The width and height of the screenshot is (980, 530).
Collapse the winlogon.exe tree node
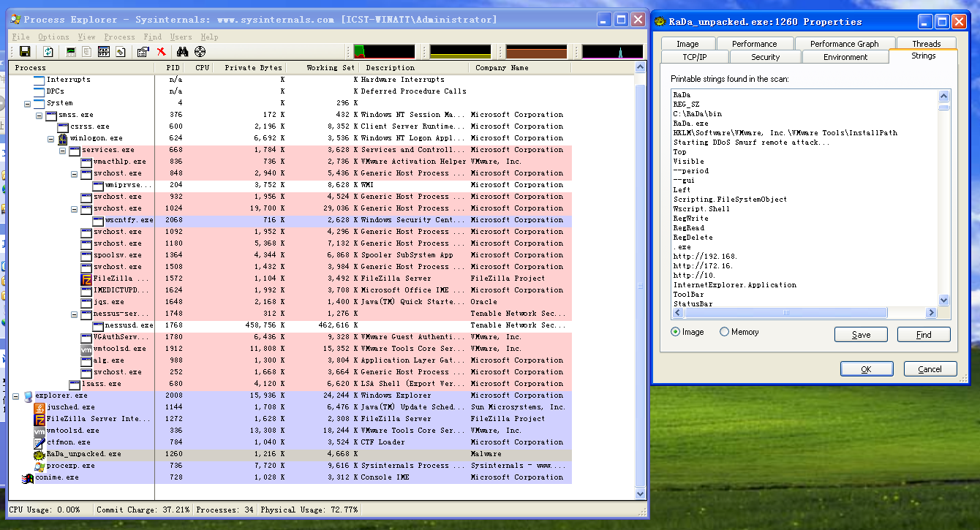tap(51, 138)
